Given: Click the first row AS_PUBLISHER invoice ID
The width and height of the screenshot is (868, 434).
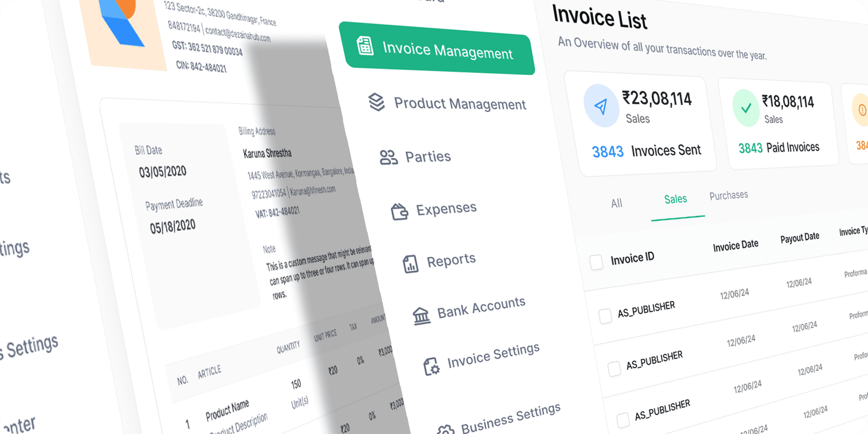Looking at the screenshot, I should [646, 310].
